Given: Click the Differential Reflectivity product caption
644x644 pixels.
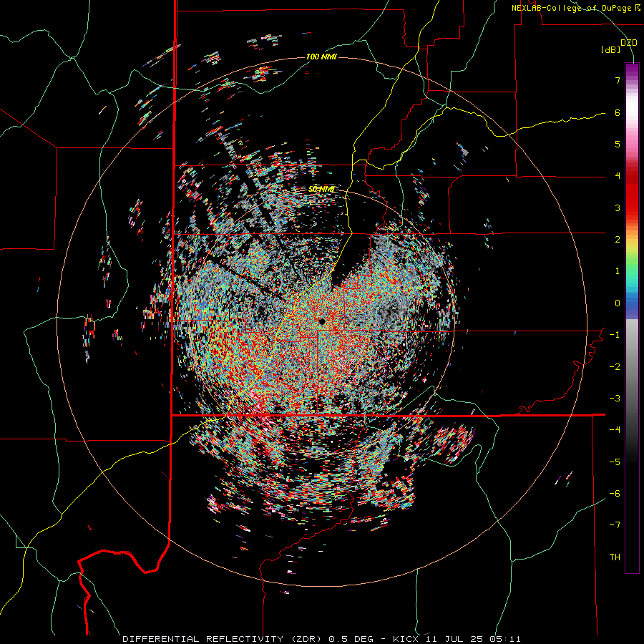Looking at the screenshot, I should click(x=321, y=639).
